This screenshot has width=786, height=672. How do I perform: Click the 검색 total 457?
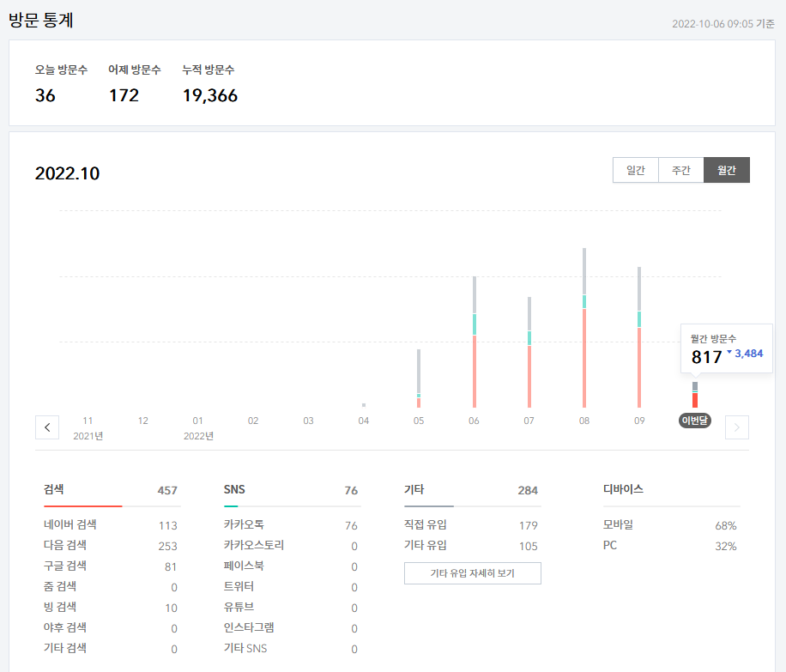click(x=167, y=490)
